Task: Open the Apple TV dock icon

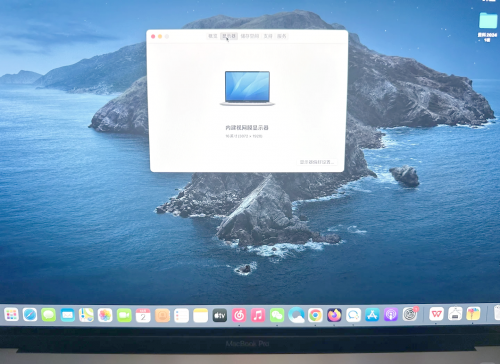Action: [220, 315]
